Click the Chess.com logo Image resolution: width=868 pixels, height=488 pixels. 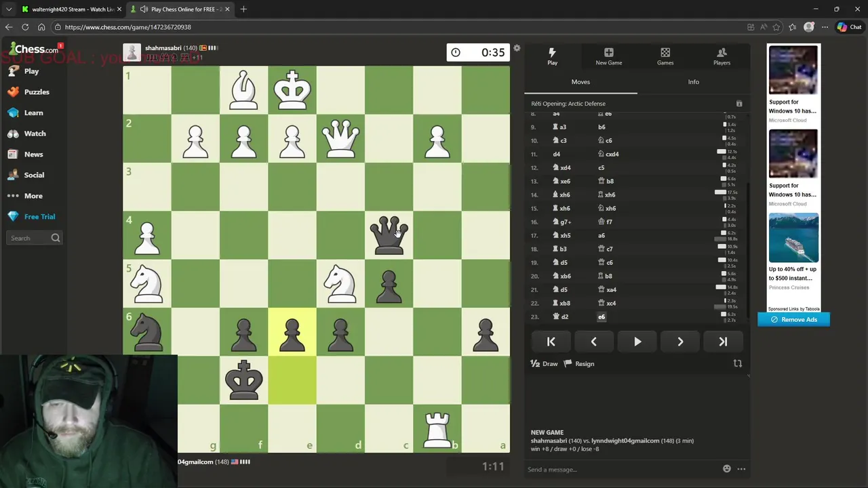(x=34, y=49)
